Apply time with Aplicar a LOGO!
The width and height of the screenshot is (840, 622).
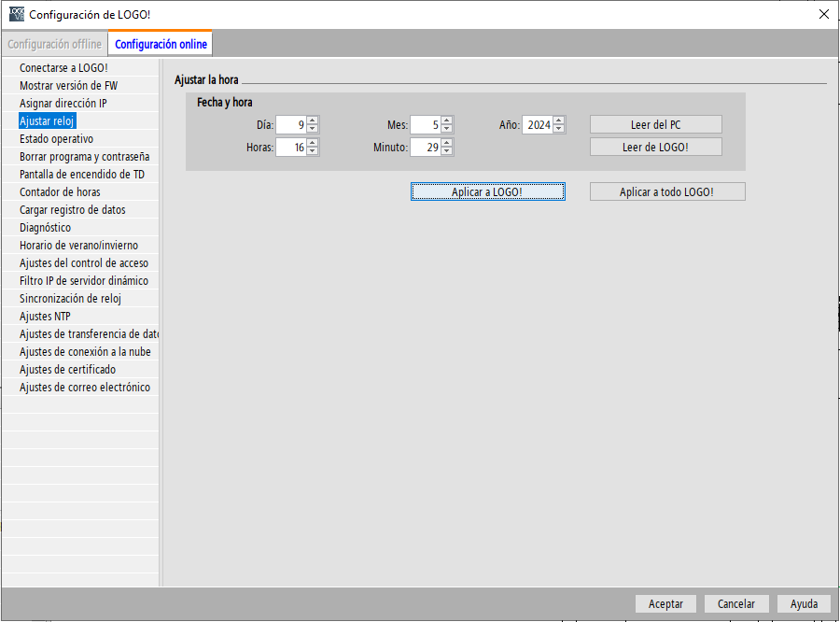(487, 191)
